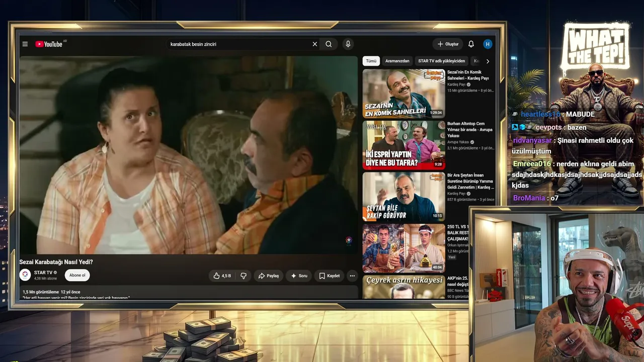Open the YouTube hamburger guide menu
The image size is (644, 362).
tap(25, 44)
